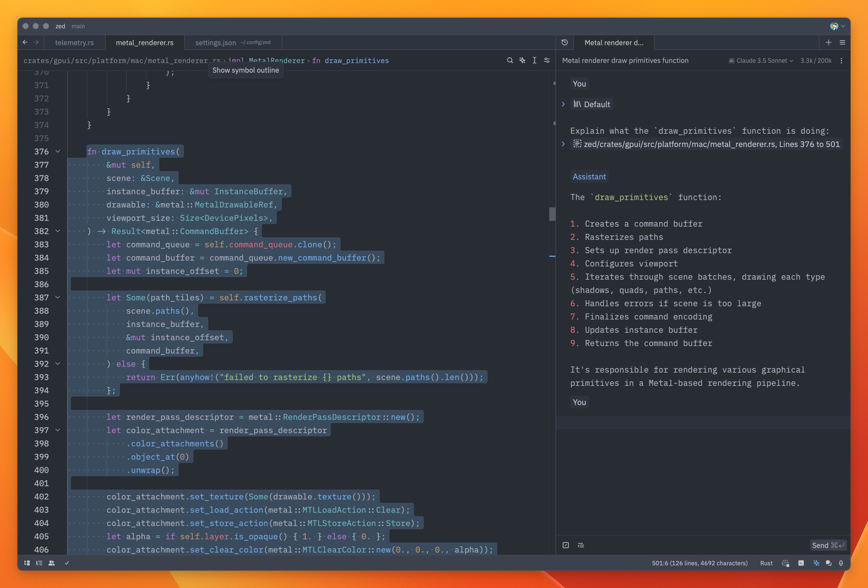Open the Claude 3.5 Sonnet model dropdown
Viewport: 868px width, 588px height.
tap(761, 60)
